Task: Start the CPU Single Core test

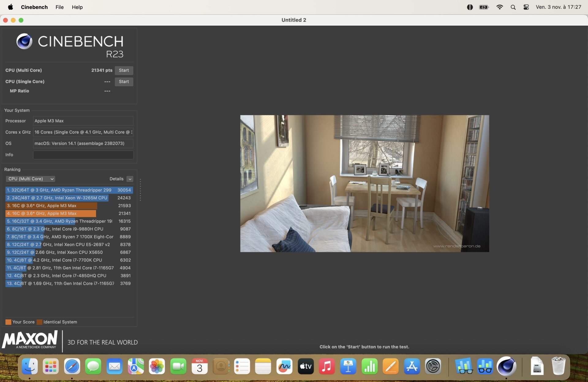Action: coord(124,82)
